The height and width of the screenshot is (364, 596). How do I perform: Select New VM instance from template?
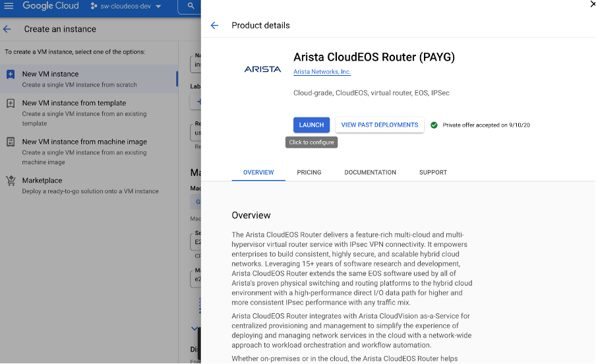[x=89, y=113]
